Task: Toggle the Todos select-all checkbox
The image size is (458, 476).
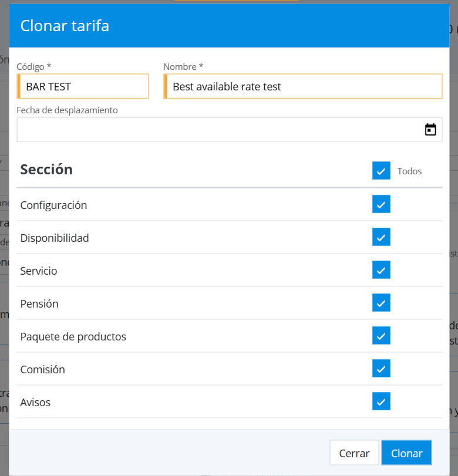Action: point(381,171)
